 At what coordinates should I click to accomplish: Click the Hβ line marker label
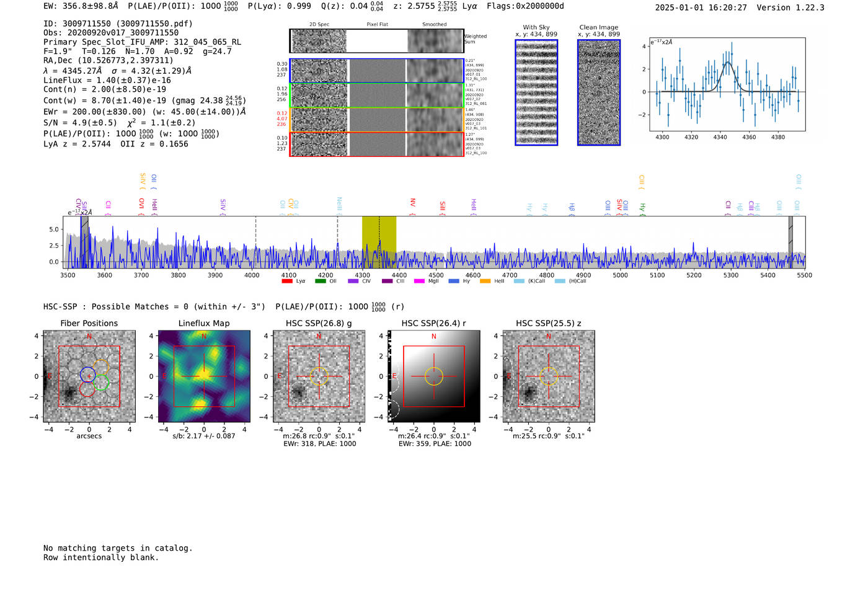(x=572, y=207)
